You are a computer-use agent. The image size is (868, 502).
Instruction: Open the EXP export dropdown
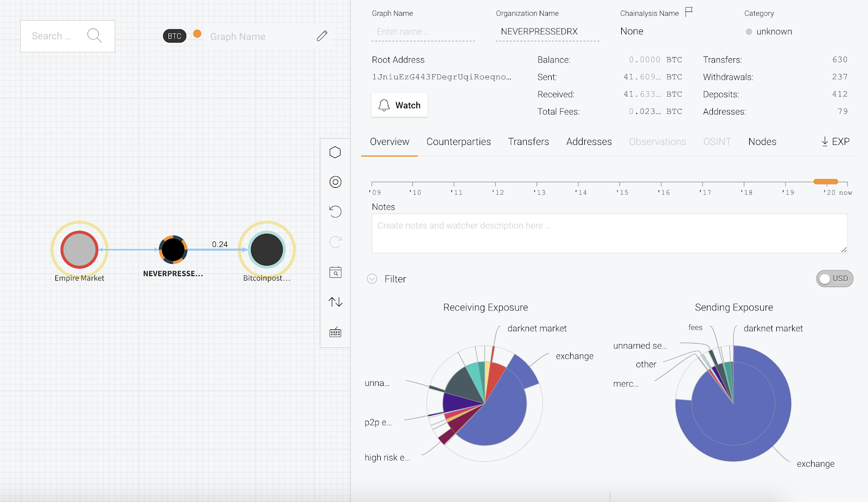[x=835, y=142]
